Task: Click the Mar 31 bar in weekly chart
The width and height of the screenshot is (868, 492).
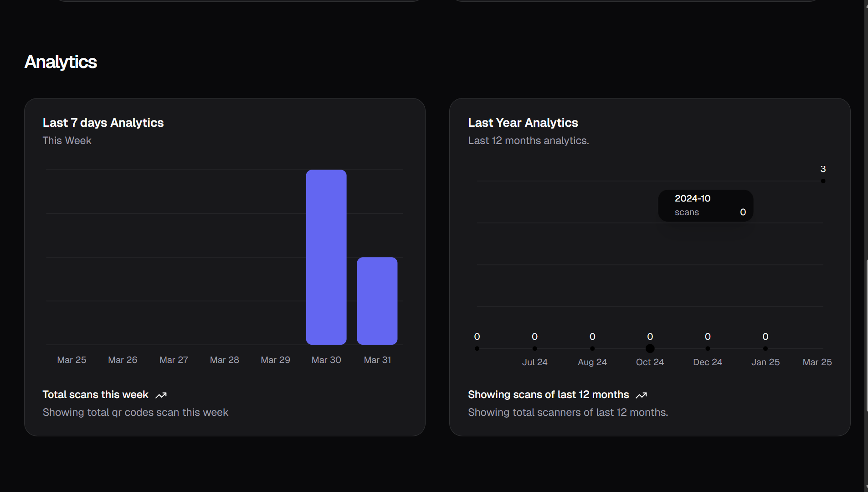Action: pyautogui.click(x=377, y=301)
